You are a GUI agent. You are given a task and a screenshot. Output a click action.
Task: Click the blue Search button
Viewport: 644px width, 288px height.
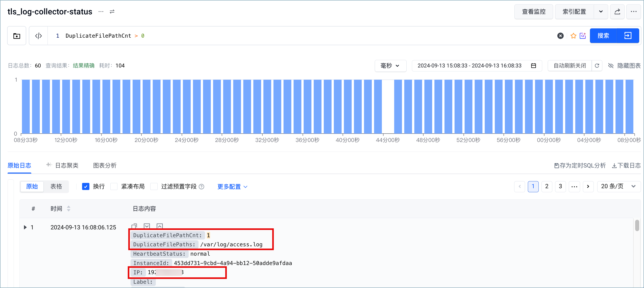[x=603, y=36]
